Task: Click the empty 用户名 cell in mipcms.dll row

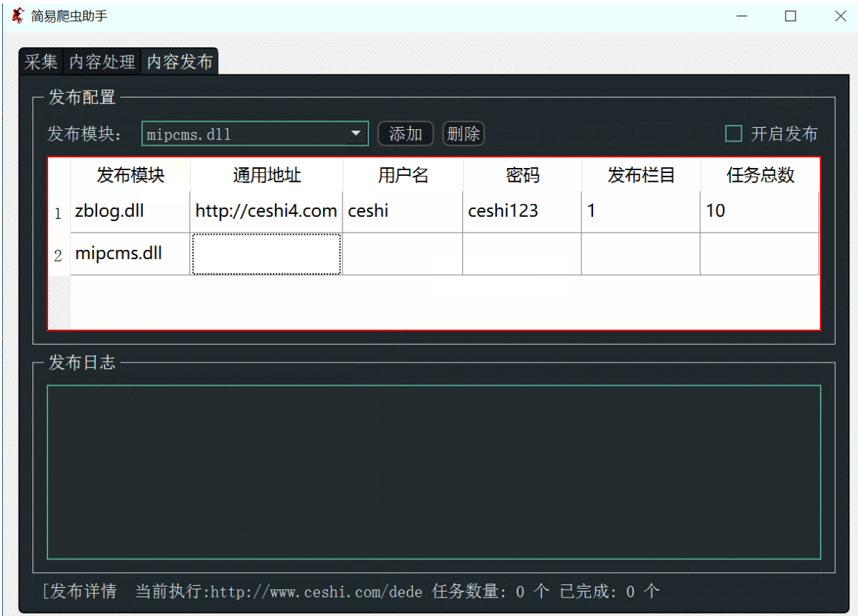Action: (403, 254)
